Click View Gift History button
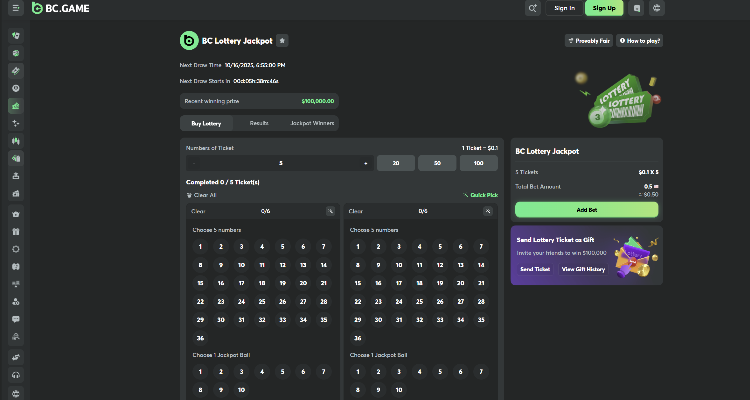The width and height of the screenshot is (750, 400). click(581, 269)
